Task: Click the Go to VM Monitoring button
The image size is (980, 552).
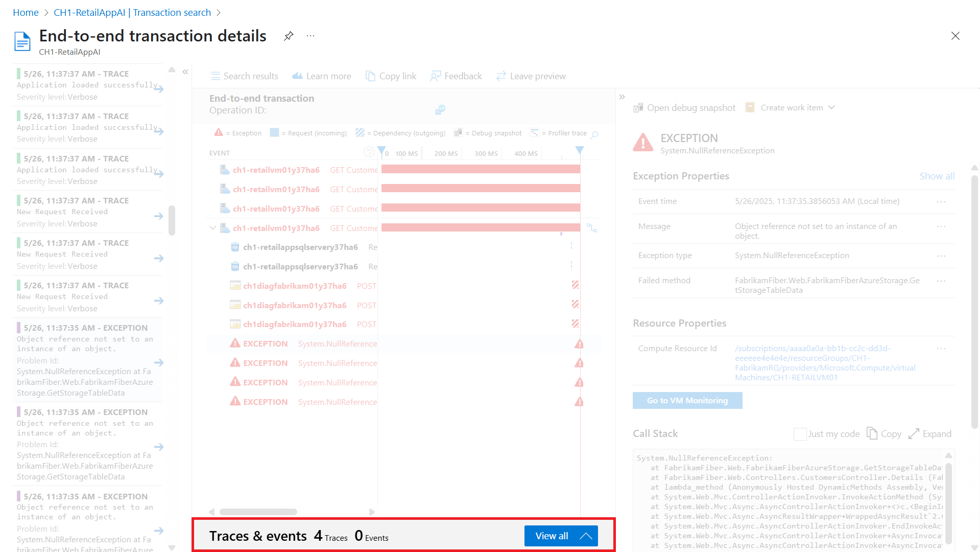Action: coord(687,401)
